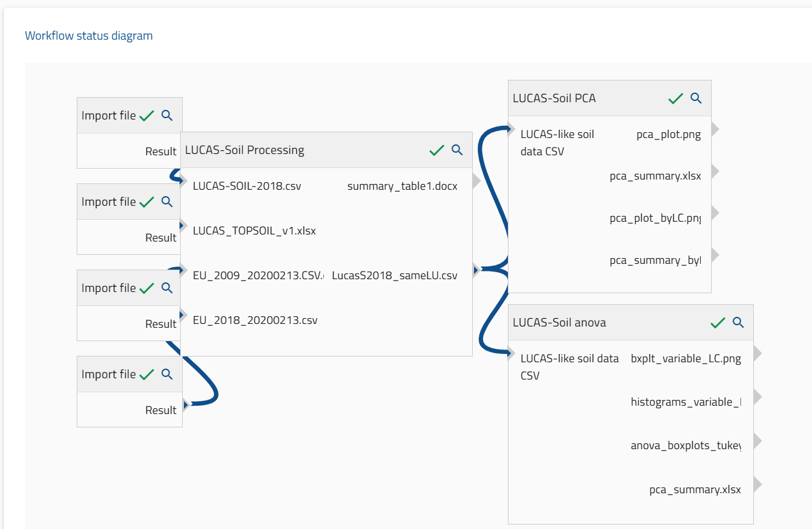Select output port of PCA node's pca_summary.xlsx
The image size is (812, 529).
(x=715, y=171)
